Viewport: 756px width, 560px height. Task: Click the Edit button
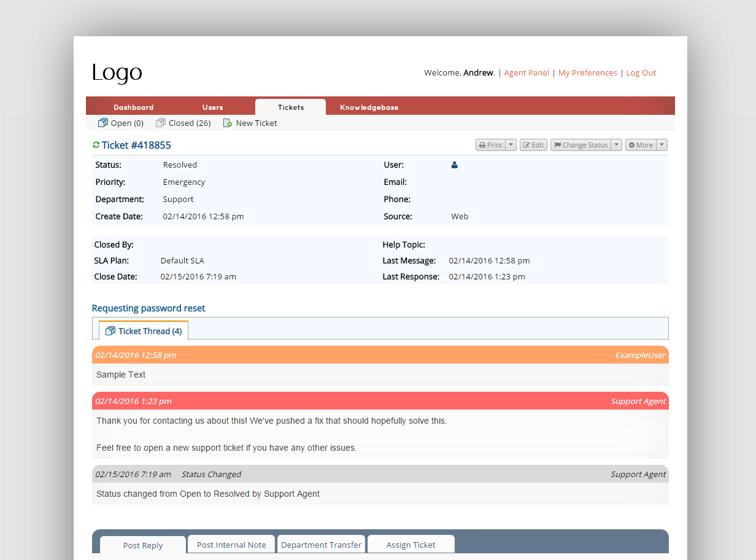(x=533, y=145)
